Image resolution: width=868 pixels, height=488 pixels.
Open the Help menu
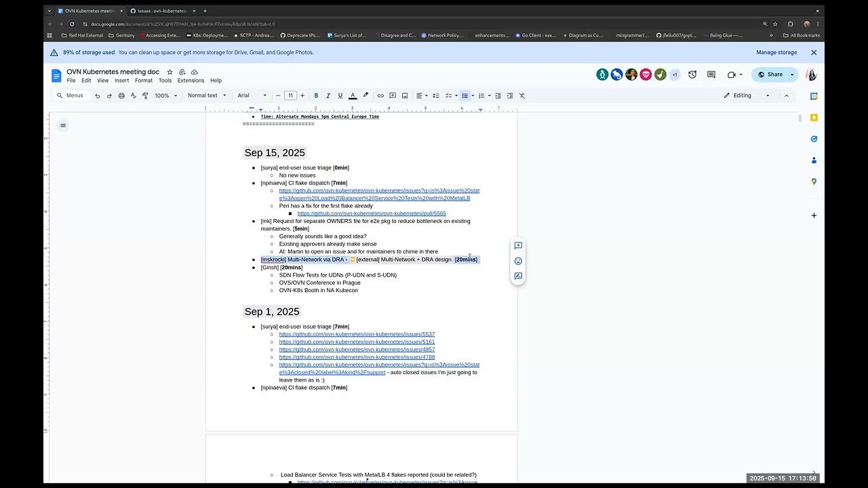point(216,81)
